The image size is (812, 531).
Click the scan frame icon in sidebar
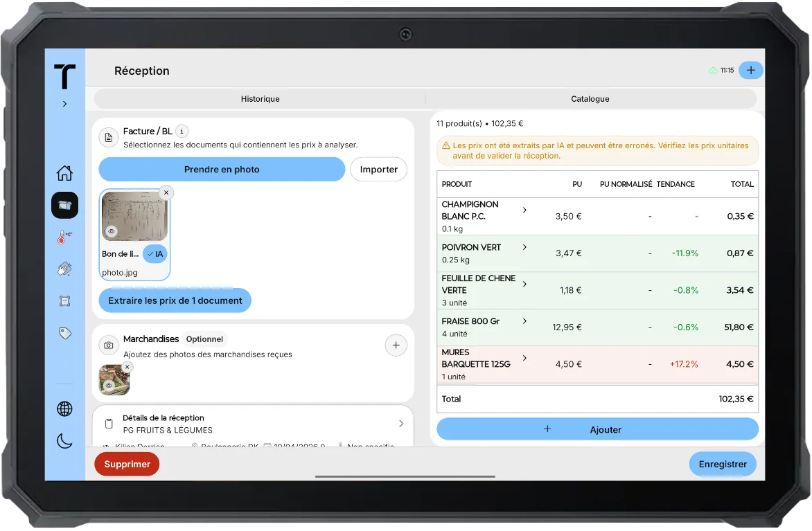[64, 301]
